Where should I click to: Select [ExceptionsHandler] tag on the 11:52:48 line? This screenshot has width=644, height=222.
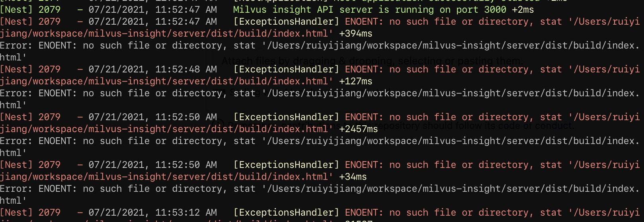point(286,69)
